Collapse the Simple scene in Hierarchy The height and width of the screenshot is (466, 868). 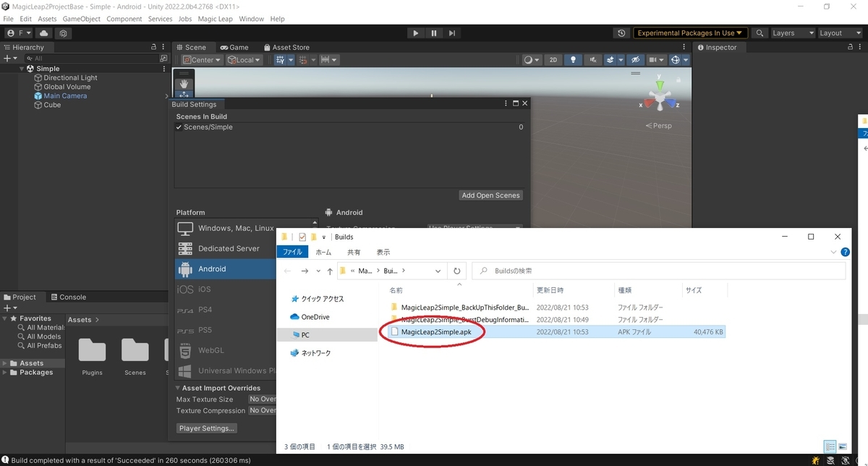point(22,69)
